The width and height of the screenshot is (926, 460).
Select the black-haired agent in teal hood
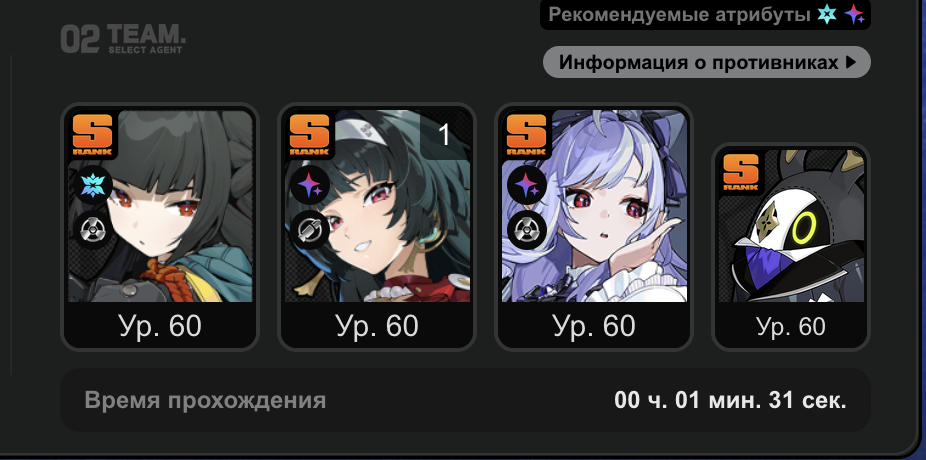tap(160, 227)
